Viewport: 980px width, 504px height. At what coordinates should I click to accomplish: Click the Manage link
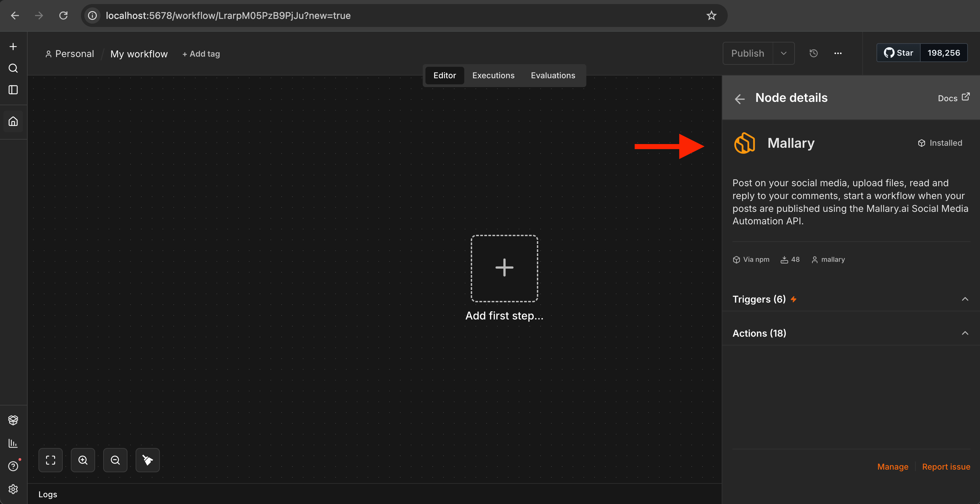[x=893, y=467]
